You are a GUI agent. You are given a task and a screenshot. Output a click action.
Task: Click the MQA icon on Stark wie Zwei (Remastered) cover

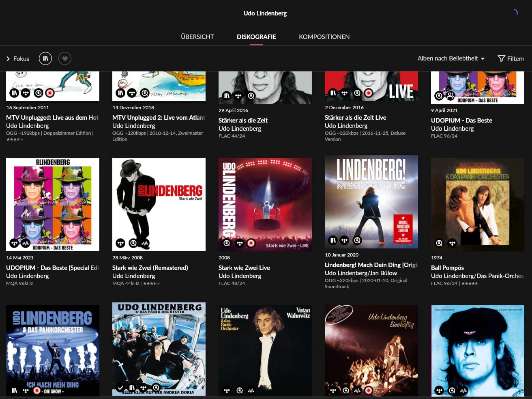[x=145, y=243]
